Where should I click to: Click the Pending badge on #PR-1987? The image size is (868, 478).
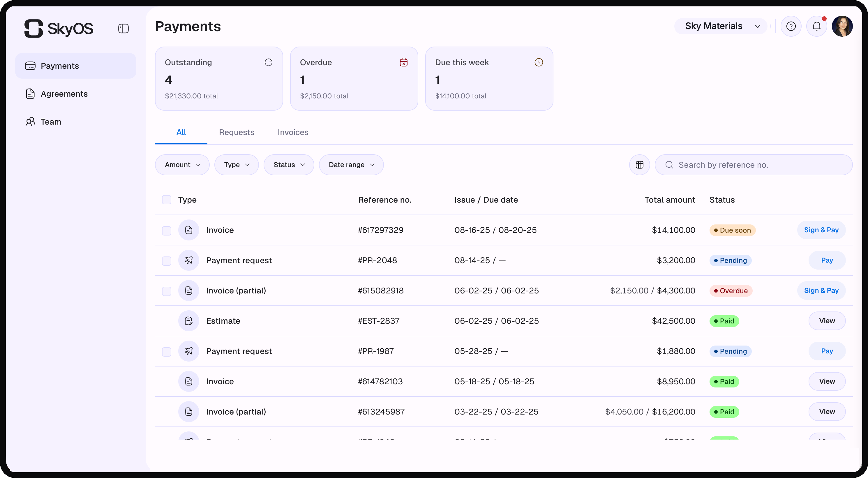[x=731, y=352]
